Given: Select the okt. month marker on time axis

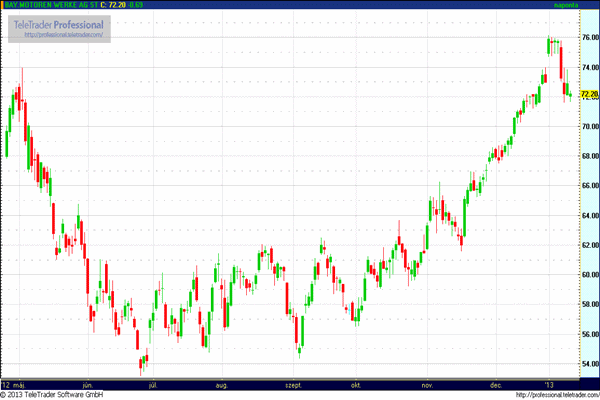Looking at the screenshot, I should [355, 384].
